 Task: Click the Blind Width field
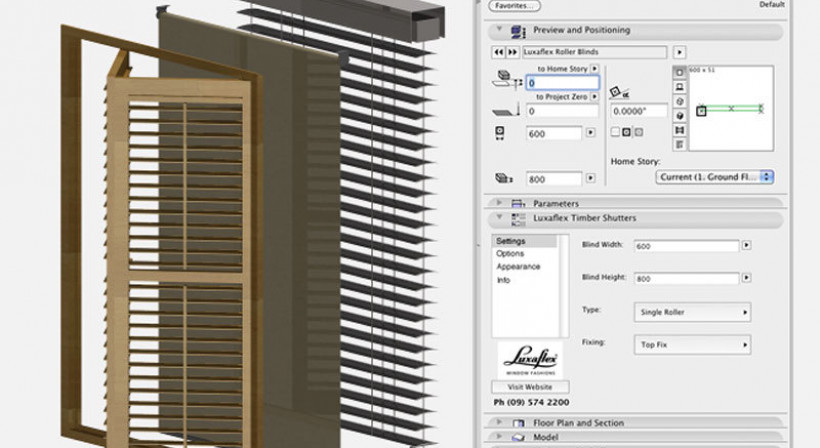686,246
